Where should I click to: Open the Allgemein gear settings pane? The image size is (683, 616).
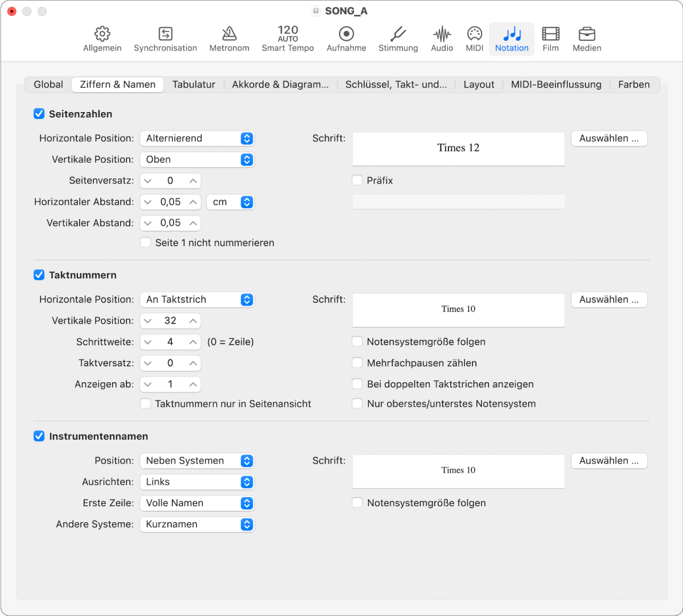(102, 39)
